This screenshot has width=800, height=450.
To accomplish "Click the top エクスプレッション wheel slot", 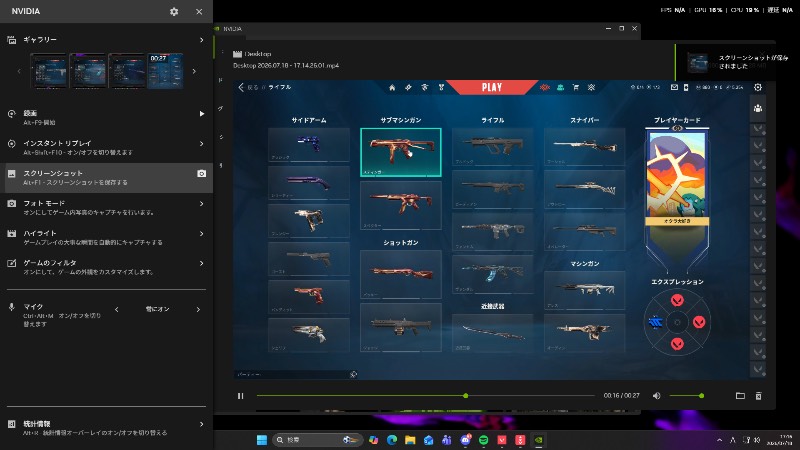I will pyautogui.click(x=677, y=301).
